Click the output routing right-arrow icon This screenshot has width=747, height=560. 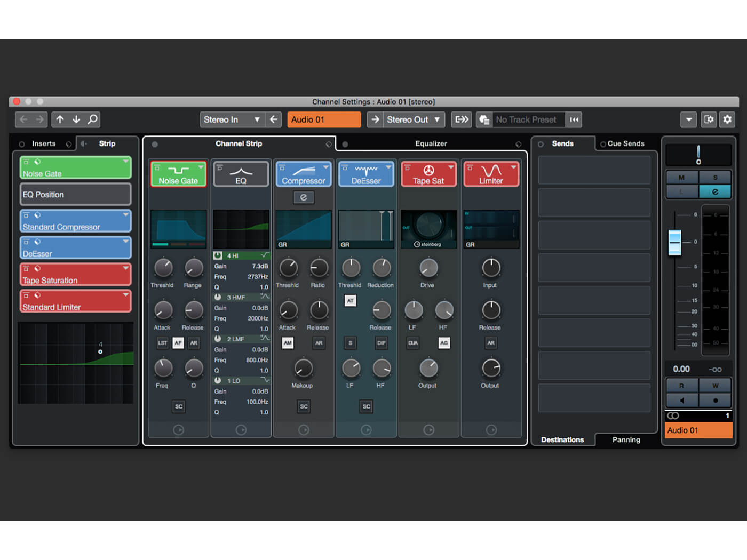[x=375, y=119]
